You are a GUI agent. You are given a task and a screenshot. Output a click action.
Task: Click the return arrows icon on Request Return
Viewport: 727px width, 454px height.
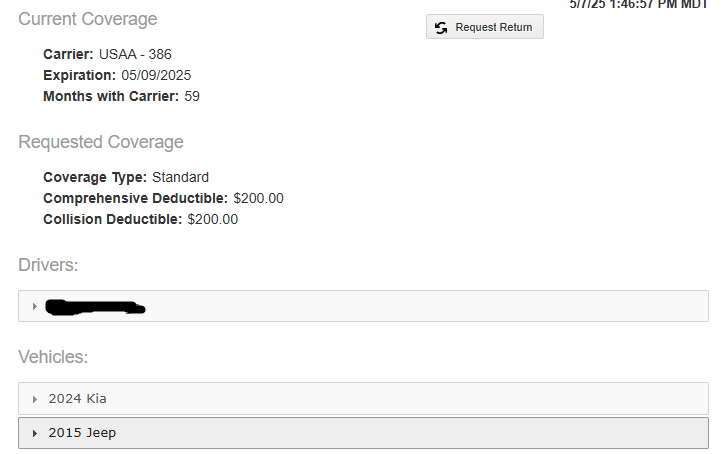click(441, 27)
